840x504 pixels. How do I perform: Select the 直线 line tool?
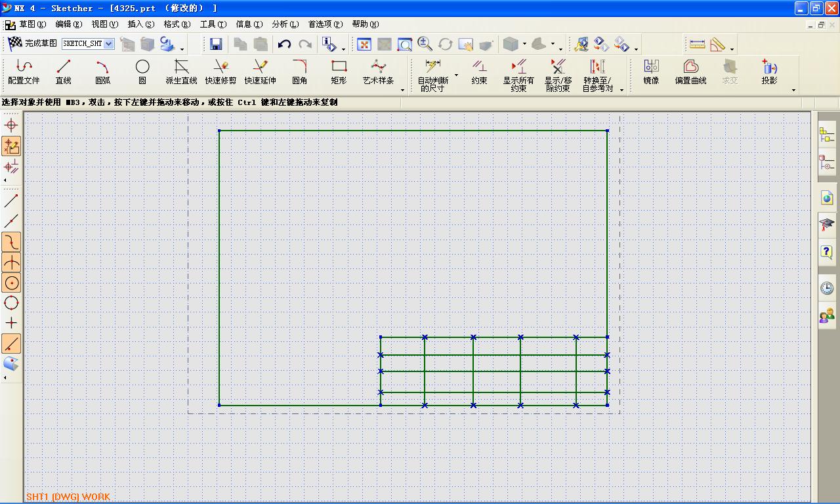point(64,72)
